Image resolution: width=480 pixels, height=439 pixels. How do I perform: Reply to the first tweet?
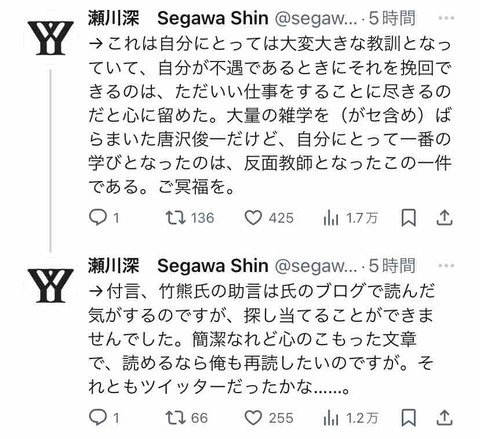click(104, 218)
